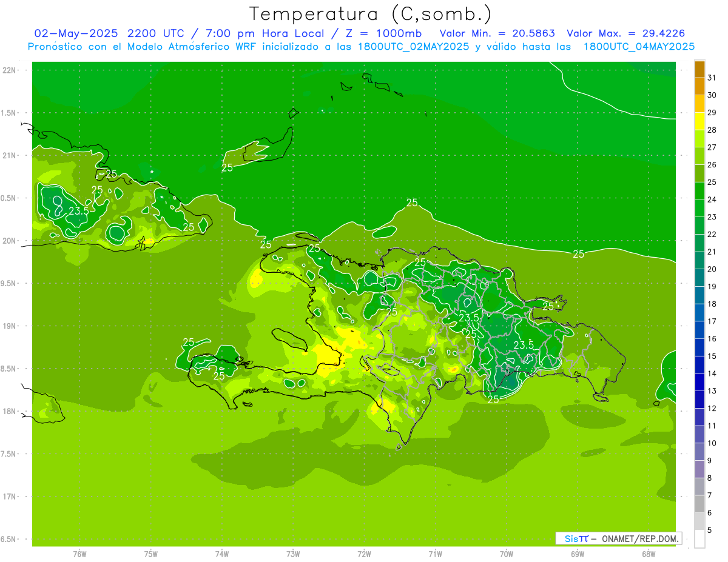Viewport: 728px width, 562px height.
Task: Click the '23.5' contour label over eastern Cuba
Action: coord(78,211)
